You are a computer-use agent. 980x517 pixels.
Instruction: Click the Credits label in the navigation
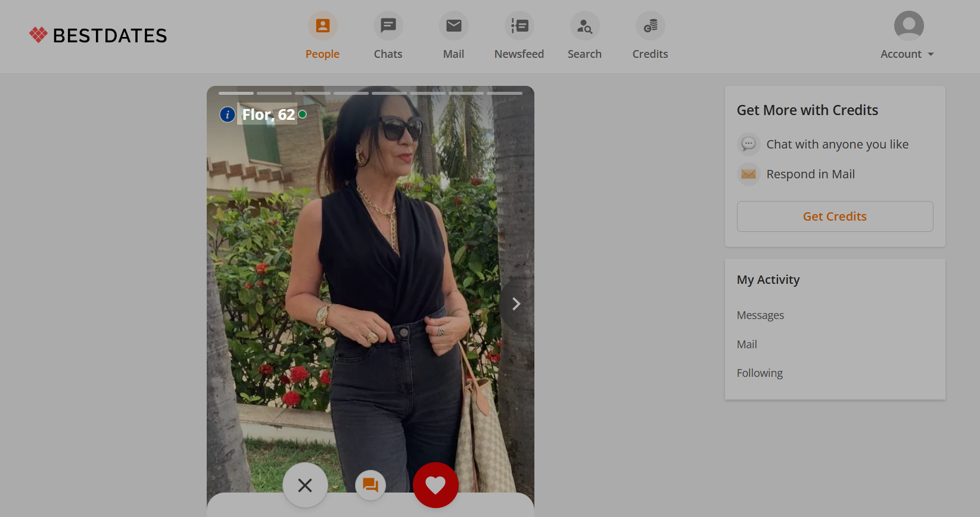(x=650, y=54)
